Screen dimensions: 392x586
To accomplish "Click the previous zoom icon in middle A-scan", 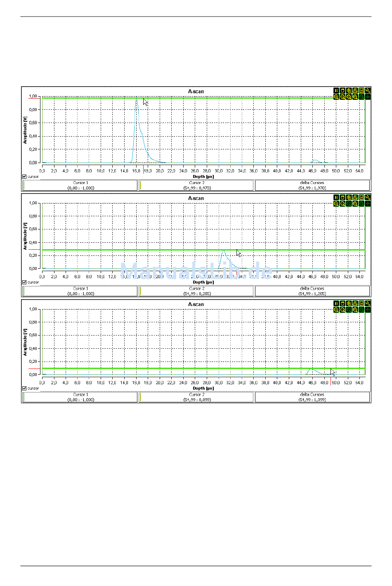I will click(x=355, y=204).
